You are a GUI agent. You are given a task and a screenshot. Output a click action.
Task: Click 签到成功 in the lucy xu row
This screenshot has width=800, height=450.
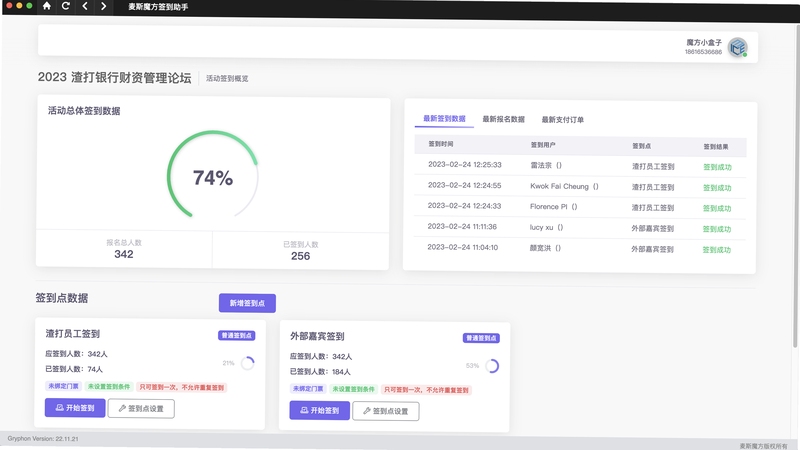pyautogui.click(x=717, y=229)
